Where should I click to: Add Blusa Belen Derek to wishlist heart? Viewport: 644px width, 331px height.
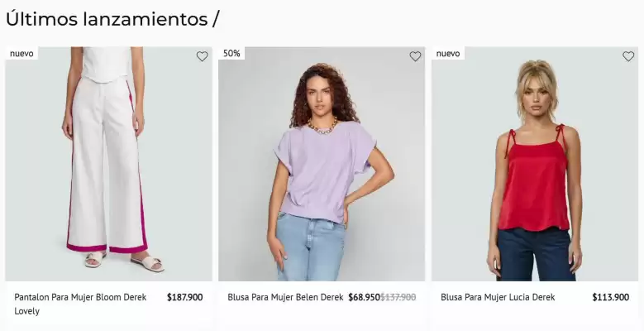point(415,56)
